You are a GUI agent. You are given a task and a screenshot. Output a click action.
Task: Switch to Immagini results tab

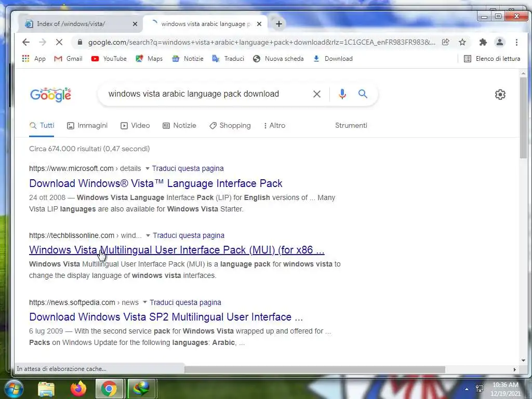pyautogui.click(x=87, y=126)
